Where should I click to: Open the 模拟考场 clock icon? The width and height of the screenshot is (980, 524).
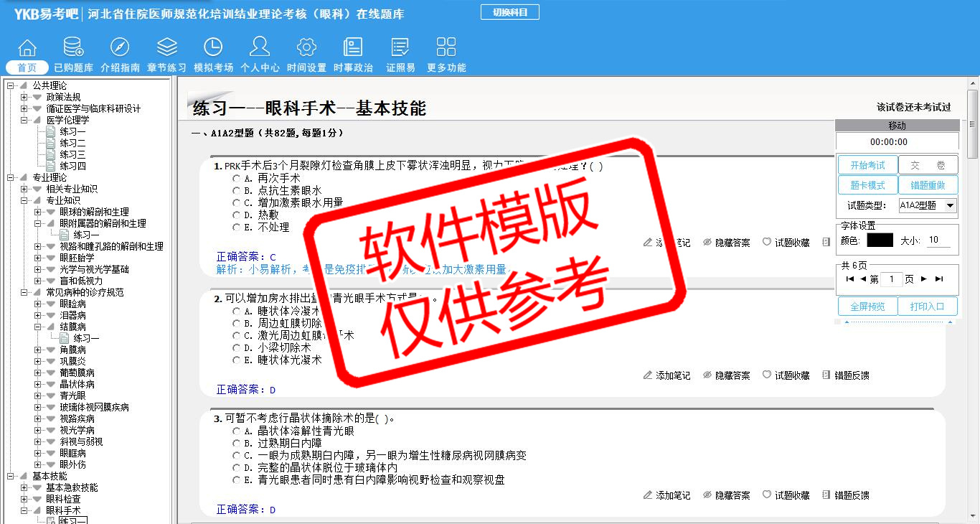click(x=213, y=48)
